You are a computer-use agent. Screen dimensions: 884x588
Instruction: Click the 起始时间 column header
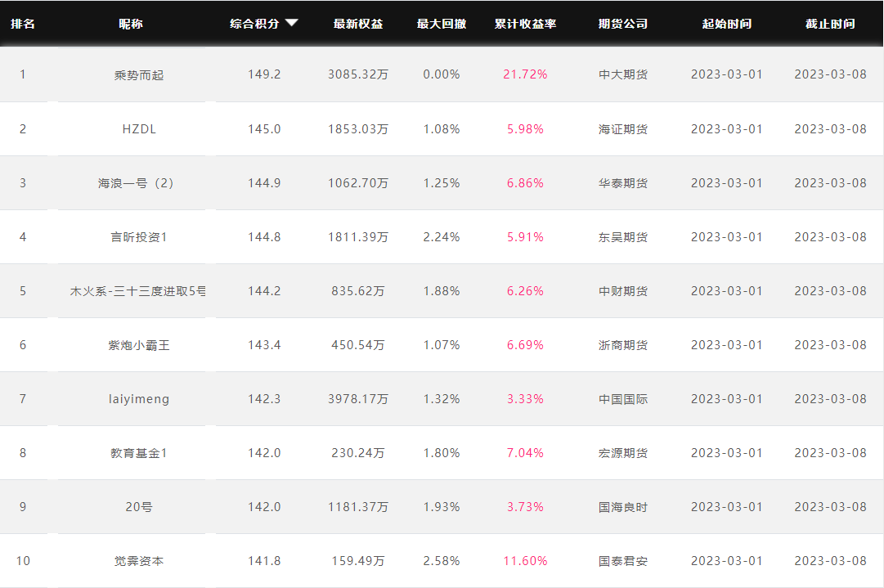coord(727,24)
